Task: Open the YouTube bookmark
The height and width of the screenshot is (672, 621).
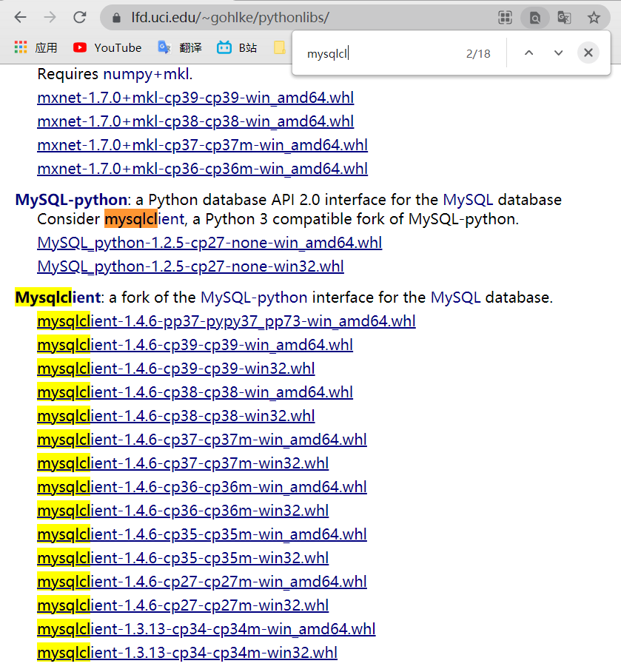Action: click(x=107, y=47)
